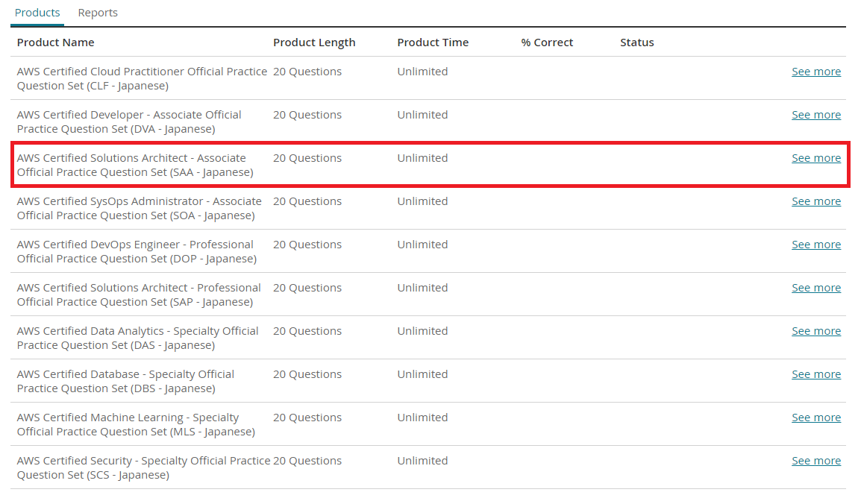Select the SAA - Japanese practice set name

click(x=134, y=165)
